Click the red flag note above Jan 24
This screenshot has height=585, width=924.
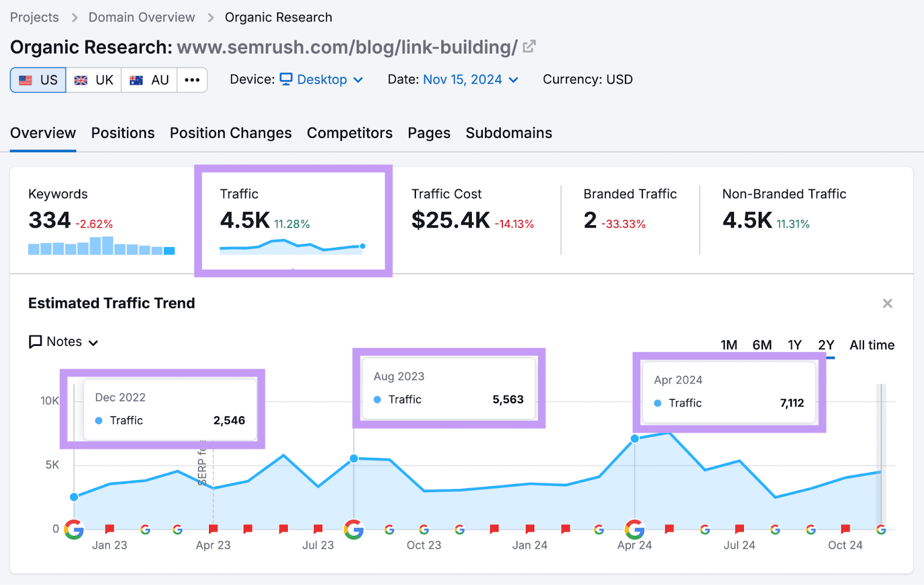click(x=530, y=528)
